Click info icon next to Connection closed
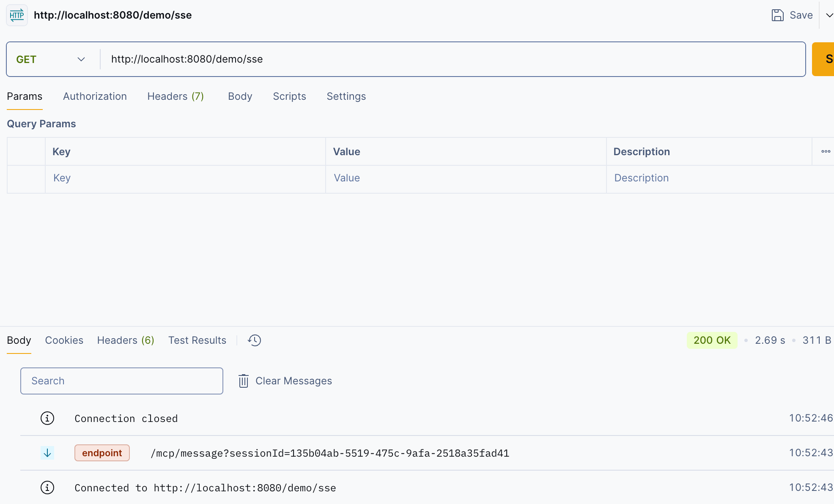The width and height of the screenshot is (834, 504). 47,418
